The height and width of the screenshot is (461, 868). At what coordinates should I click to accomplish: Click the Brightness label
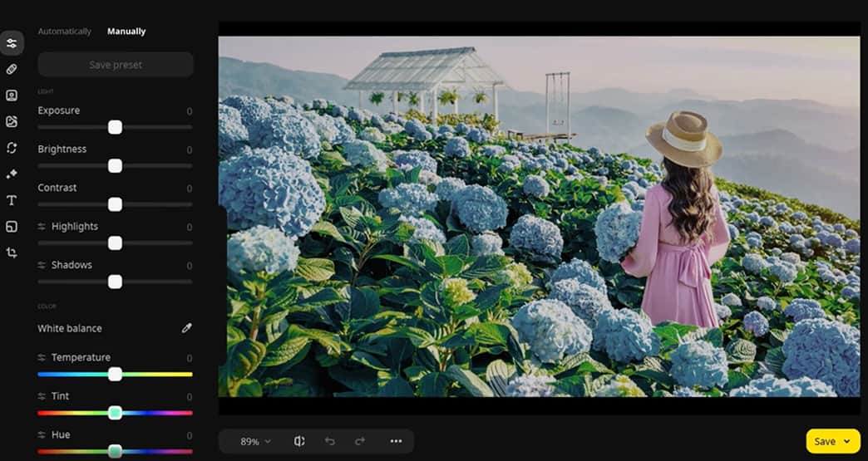pyautogui.click(x=62, y=150)
